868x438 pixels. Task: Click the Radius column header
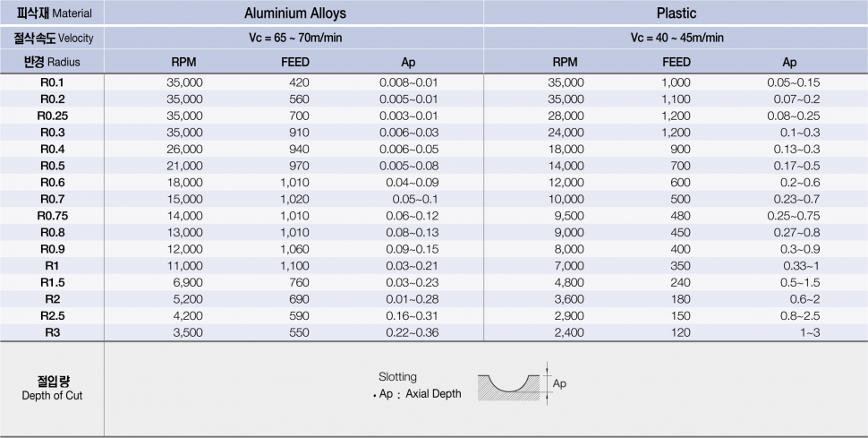pos(52,62)
